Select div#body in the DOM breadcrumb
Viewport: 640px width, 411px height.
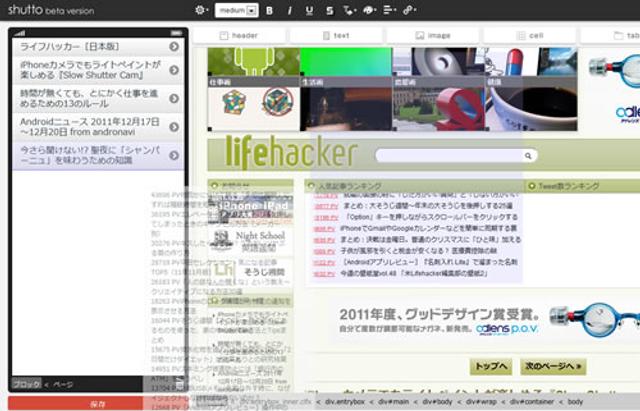(x=438, y=402)
